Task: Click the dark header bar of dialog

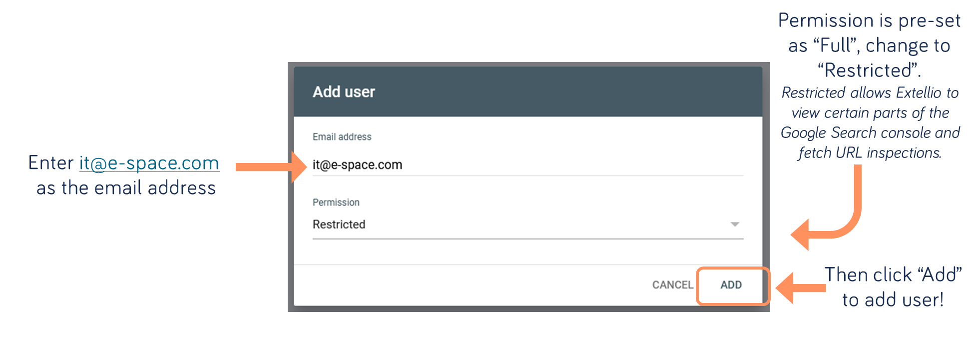Action: 527,92
